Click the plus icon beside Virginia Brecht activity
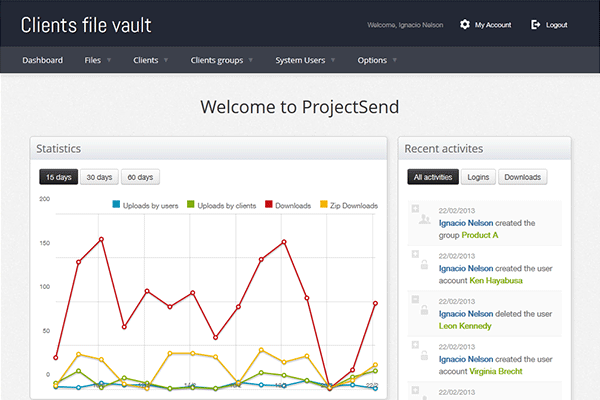 click(415, 344)
